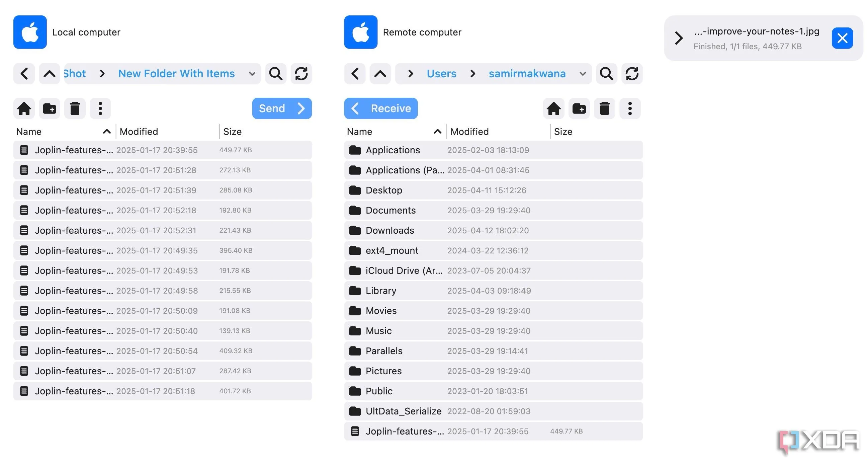Select the remote Documents folder
This screenshot has width=868, height=464.
pos(494,211)
